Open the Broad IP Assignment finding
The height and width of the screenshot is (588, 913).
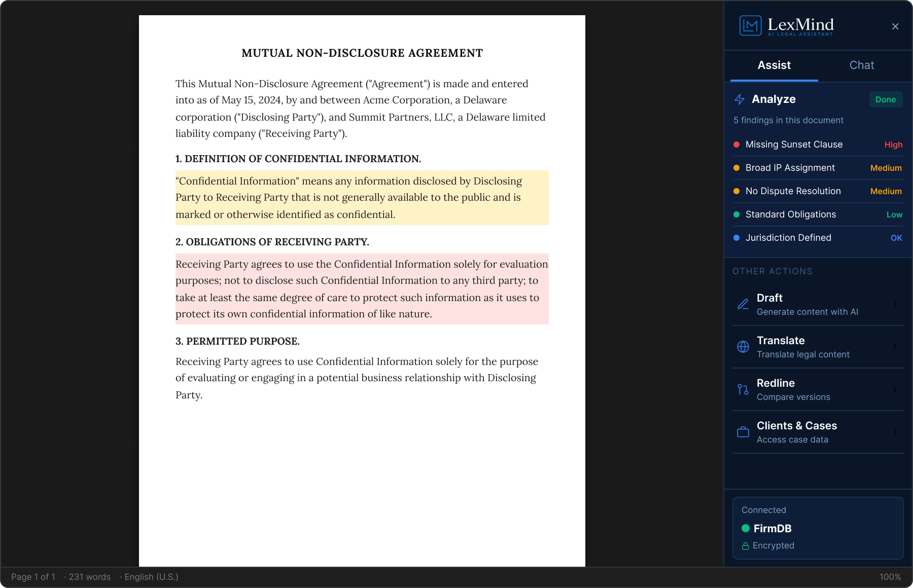click(x=818, y=168)
